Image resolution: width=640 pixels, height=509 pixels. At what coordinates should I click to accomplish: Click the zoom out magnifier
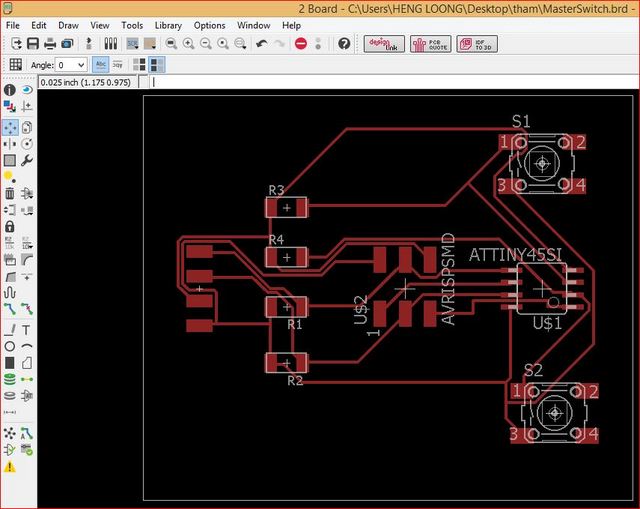206,43
